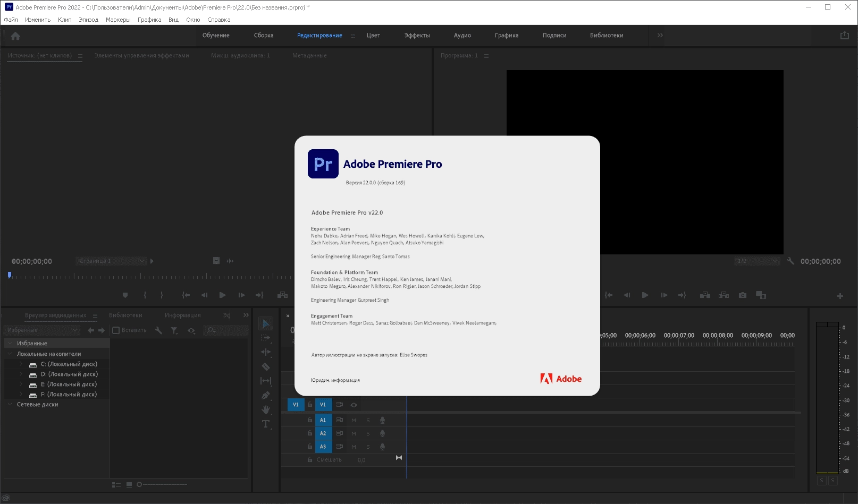Step forward one frame in Program monitor
Screen dimensions: 858x504
pos(664,295)
